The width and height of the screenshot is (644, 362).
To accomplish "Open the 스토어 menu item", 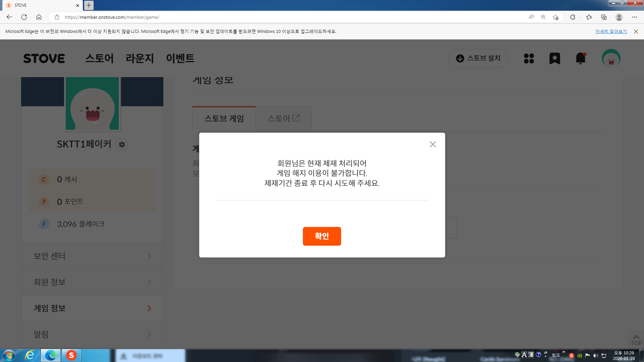I will tap(99, 58).
